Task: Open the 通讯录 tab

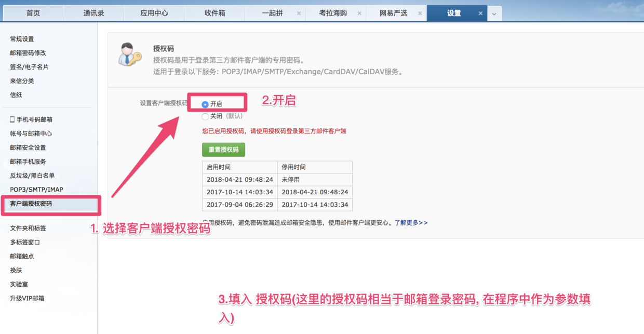Action: coord(93,12)
